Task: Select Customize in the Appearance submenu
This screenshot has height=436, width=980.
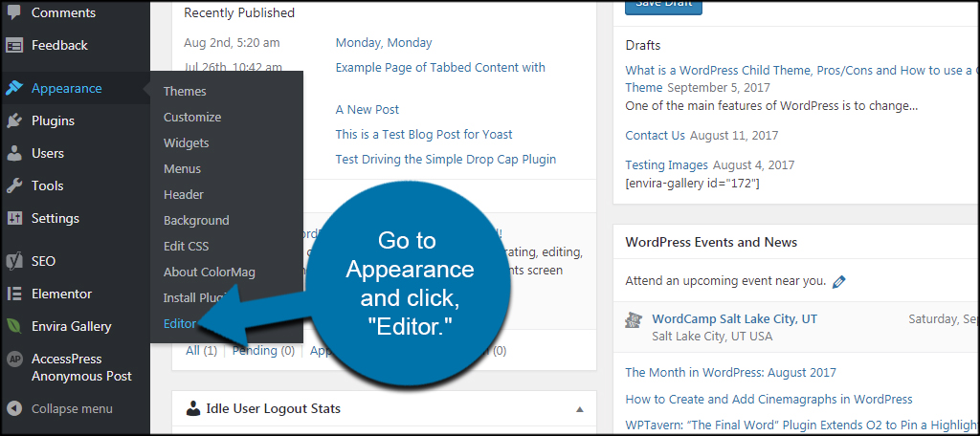Action: (192, 117)
